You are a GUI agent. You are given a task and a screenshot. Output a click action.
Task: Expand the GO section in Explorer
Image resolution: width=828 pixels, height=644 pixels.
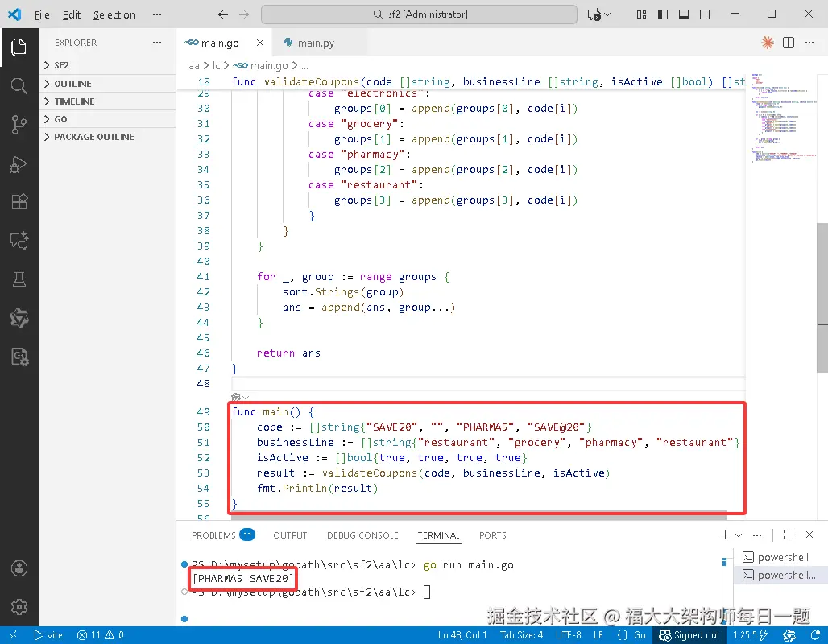(x=107, y=119)
